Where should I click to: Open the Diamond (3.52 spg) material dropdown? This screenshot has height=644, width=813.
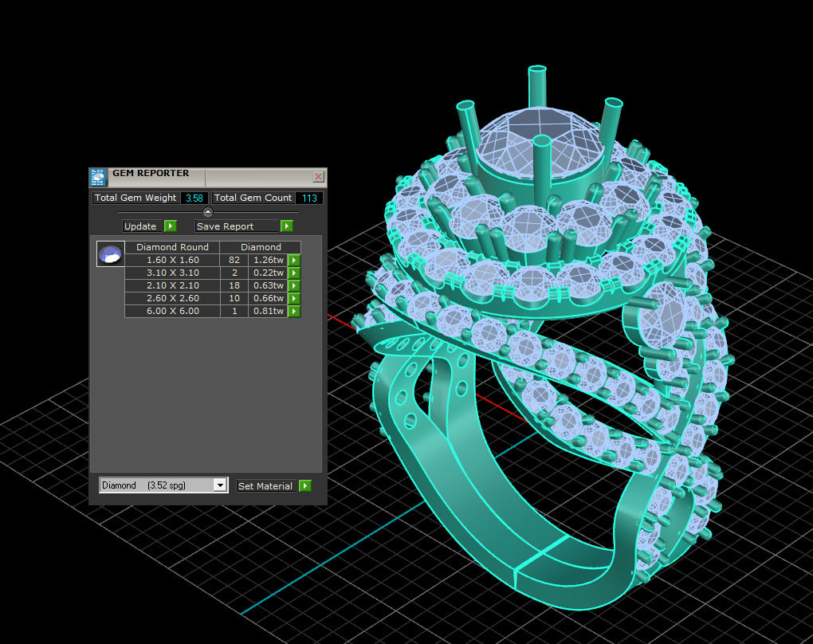(x=220, y=485)
